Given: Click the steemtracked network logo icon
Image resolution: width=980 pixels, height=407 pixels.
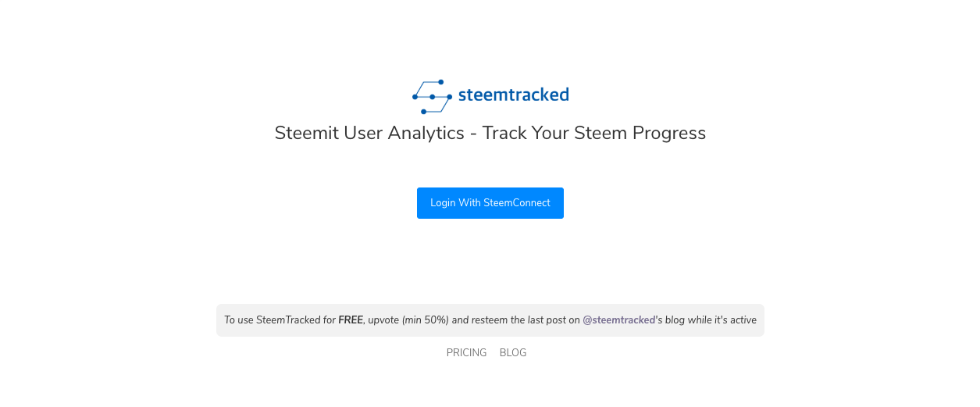Looking at the screenshot, I should pos(432,97).
